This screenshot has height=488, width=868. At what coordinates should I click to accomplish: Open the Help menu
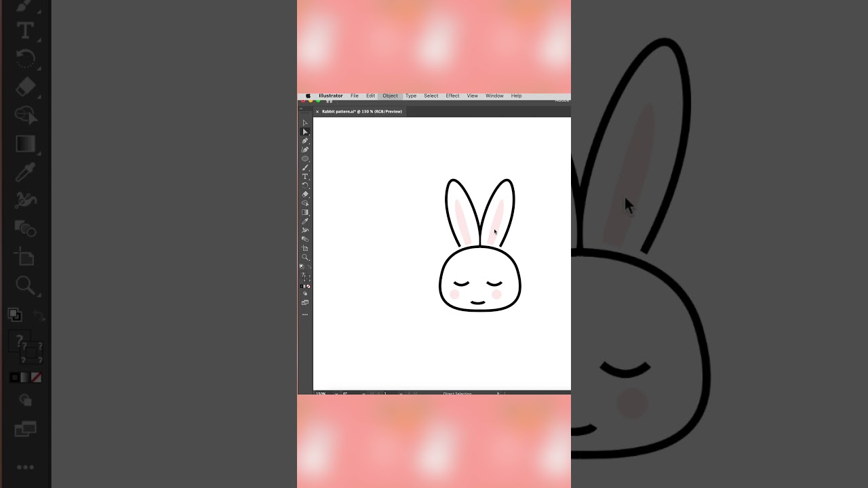517,96
